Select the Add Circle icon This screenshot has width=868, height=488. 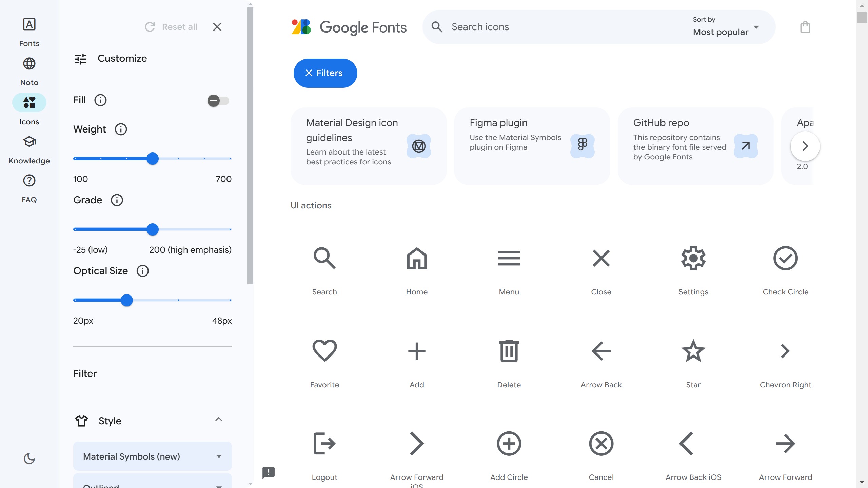[509, 443]
